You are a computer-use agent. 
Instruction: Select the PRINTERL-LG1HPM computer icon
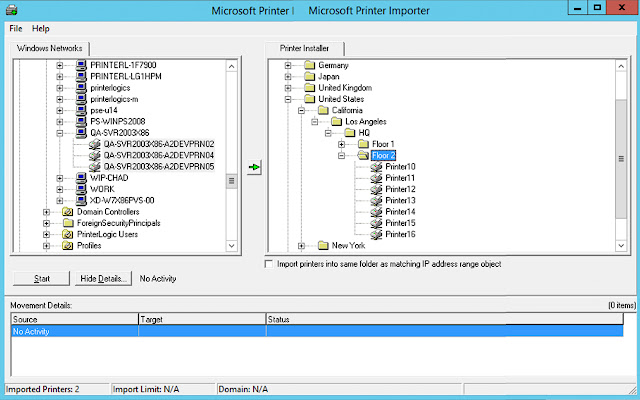click(81, 76)
